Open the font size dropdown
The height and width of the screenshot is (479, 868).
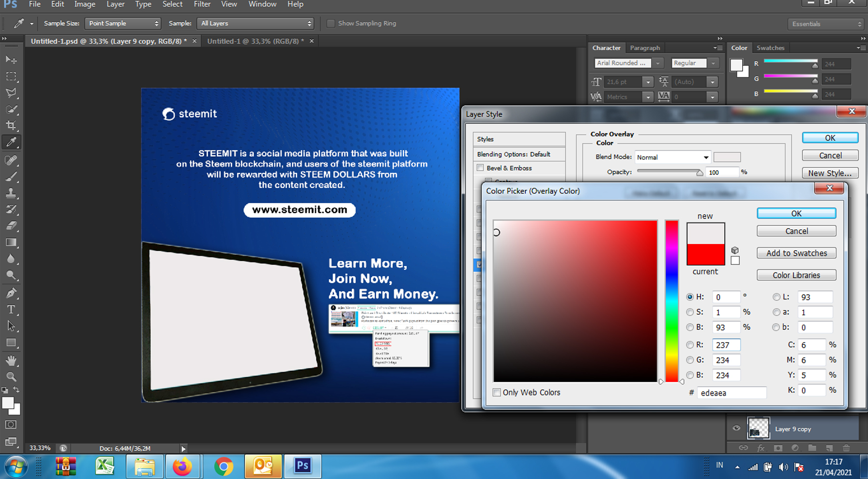click(x=648, y=82)
